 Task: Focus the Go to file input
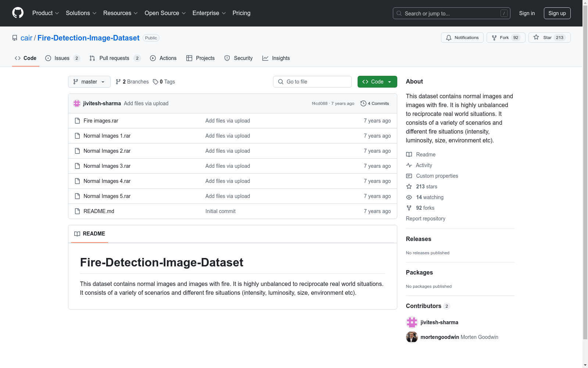pos(312,82)
